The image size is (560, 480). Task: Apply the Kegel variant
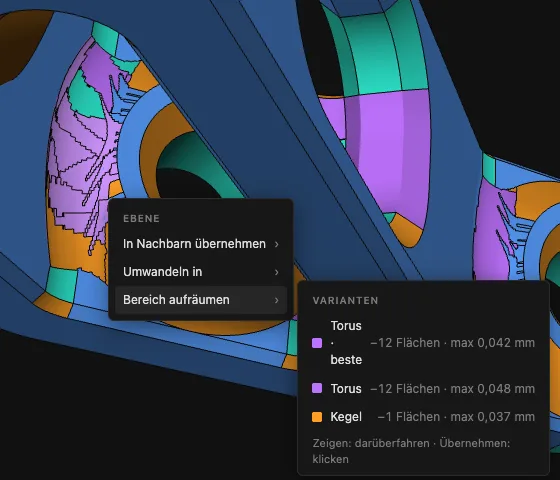[x=424, y=417]
